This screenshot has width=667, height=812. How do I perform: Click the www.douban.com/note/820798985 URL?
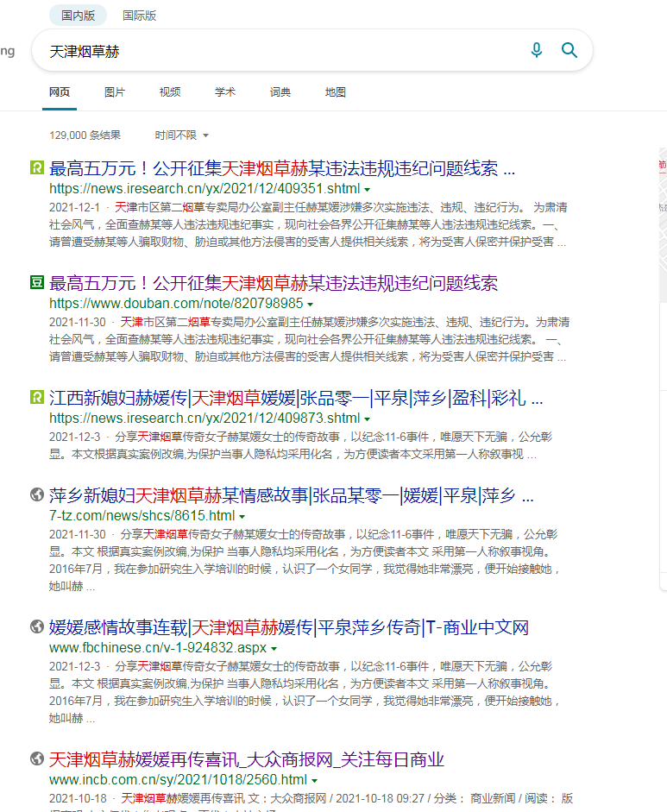[x=176, y=304]
